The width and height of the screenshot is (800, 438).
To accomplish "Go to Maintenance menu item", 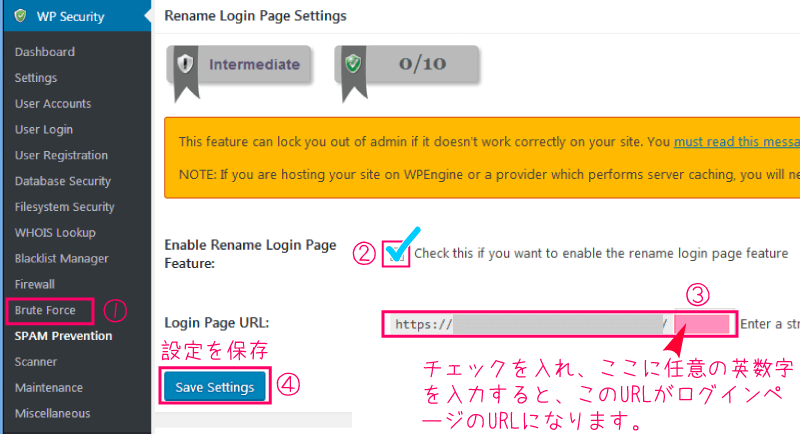I will [48, 387].
